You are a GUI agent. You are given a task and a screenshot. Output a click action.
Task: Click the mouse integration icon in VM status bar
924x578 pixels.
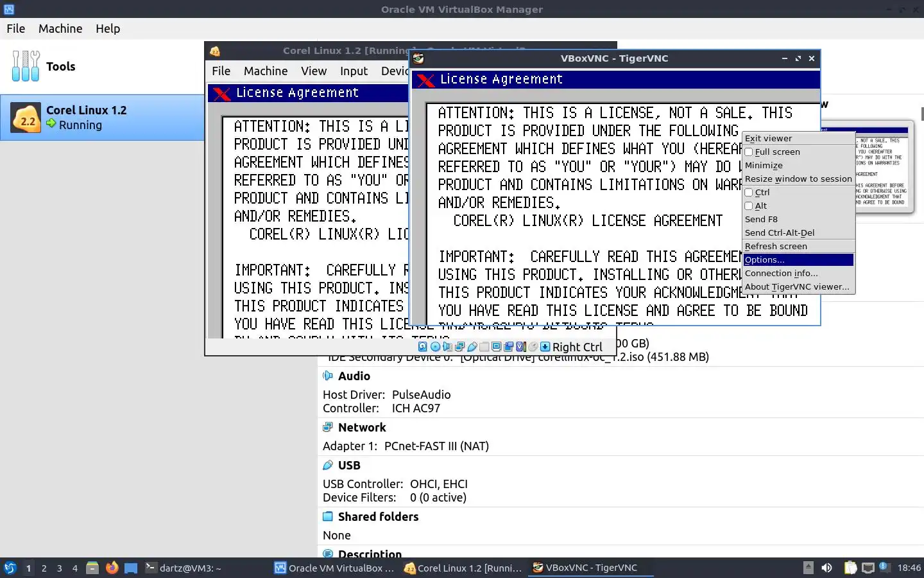point(533,347)
